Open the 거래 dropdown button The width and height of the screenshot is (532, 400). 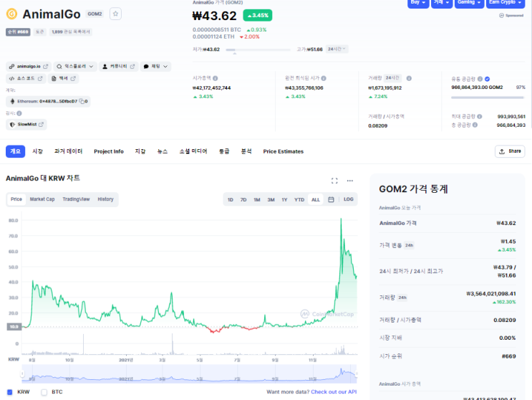442,3
